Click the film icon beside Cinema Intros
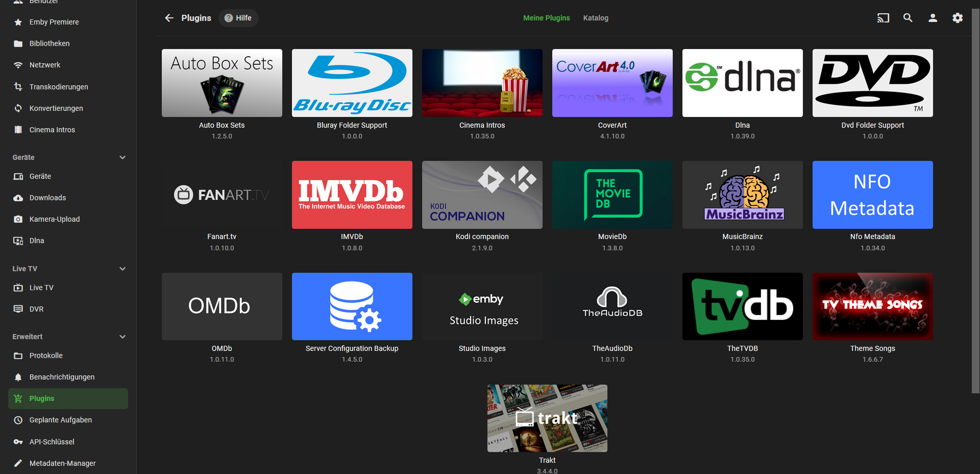 tap(18, 130)
